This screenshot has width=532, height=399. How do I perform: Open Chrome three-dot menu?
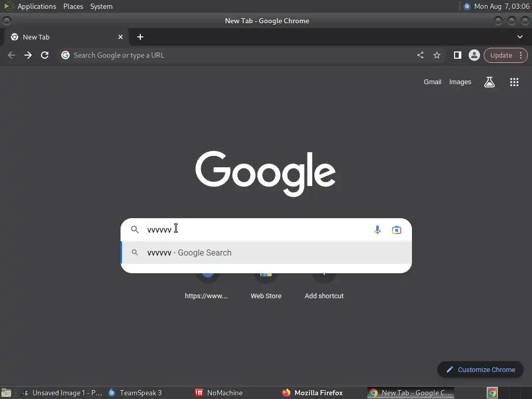click(x=521, y=55)
